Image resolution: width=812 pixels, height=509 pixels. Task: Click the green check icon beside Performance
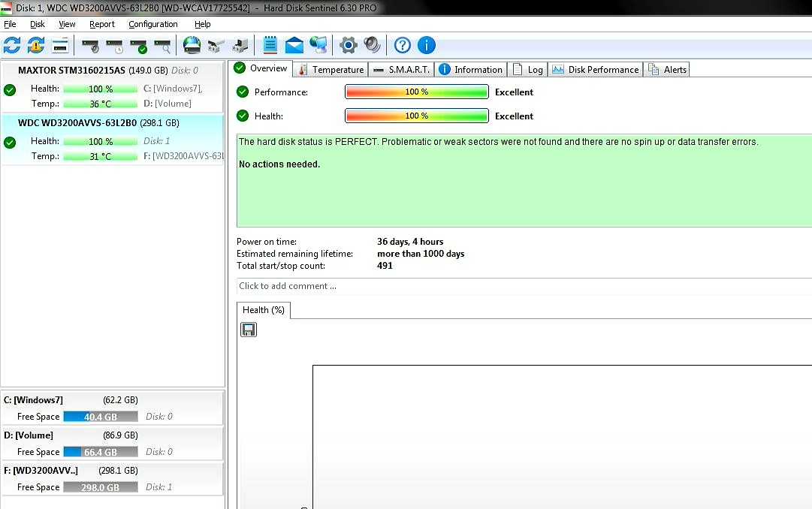[x=243, y=92]
